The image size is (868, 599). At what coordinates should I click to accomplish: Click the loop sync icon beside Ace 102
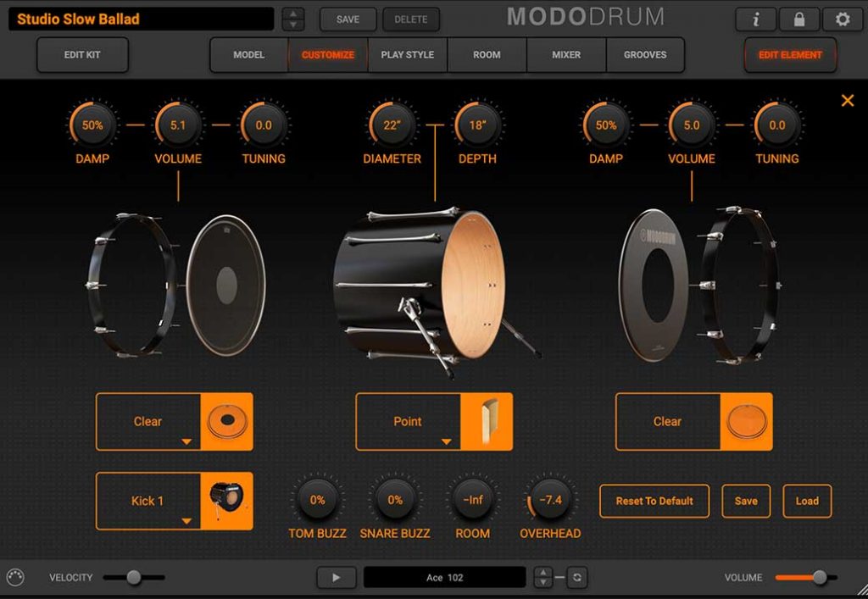coord(577,578)
